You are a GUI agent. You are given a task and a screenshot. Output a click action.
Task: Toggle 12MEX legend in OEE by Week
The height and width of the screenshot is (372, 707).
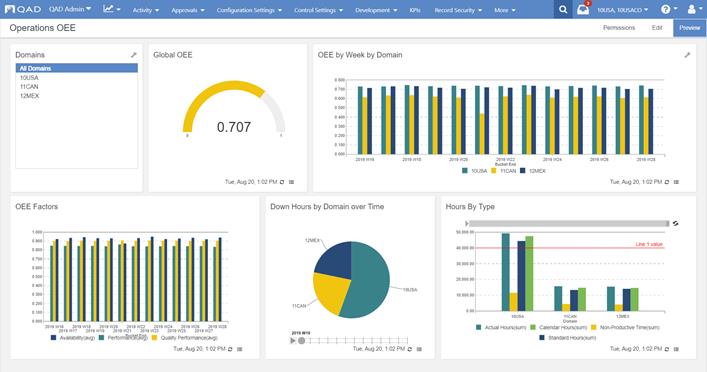(533, 171)
